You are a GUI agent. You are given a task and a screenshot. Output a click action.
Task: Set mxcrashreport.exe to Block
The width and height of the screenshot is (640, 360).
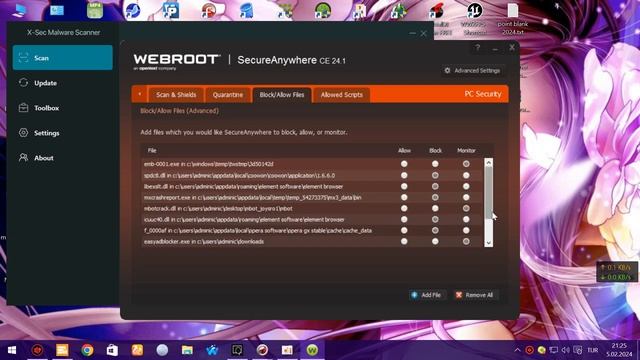(435, 197)
